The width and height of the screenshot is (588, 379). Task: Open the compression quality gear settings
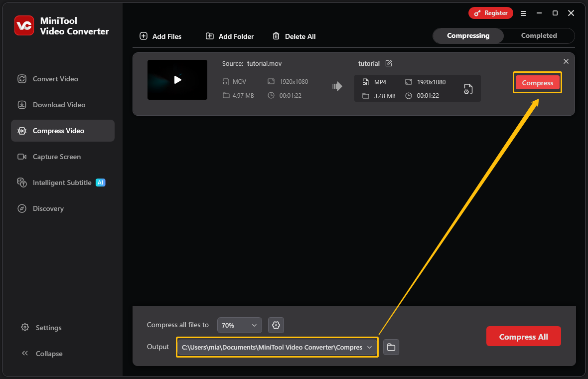pyautogui.click(x=276, y=325)
